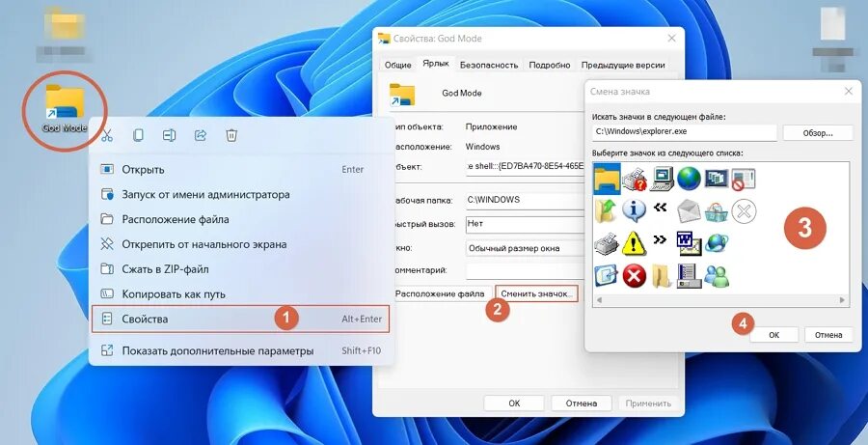Image resolution: width=868 pixels, height=445 pixels.
Task: Choose Открыть from the context menu
Action: pos(241,170)
